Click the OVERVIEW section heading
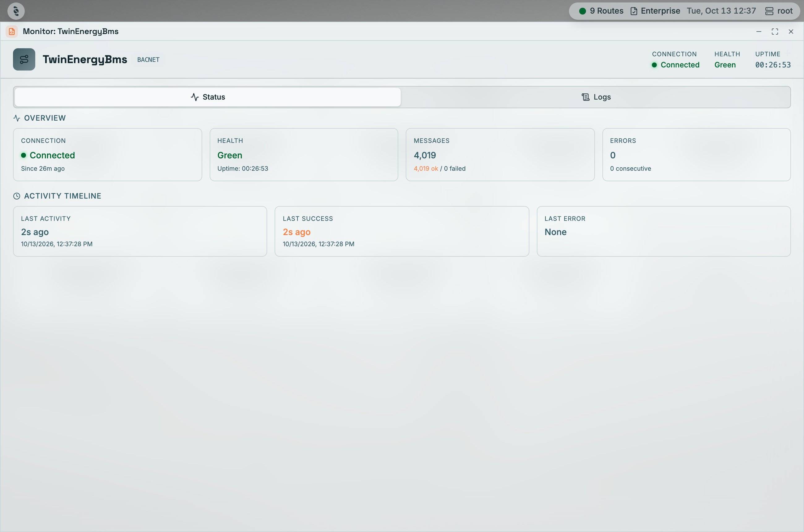The height and width of the screenshot is (532, 804). (45, 118)
